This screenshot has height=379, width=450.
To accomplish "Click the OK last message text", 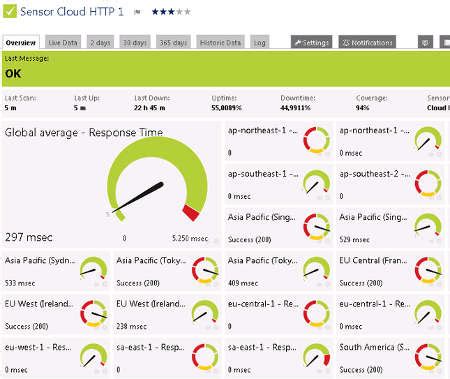I will [13, 73].
